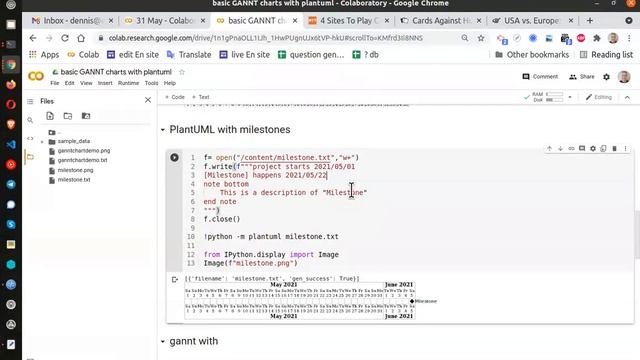Viewport: 640px width, 360px height.
Task: Open the Tools menu
Action: 151,83
